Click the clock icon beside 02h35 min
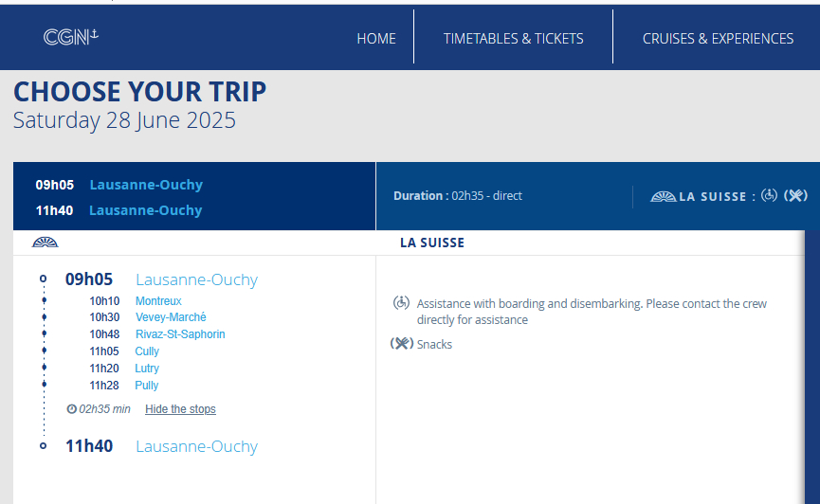This screenshot has width=820, height=504. [72, 409]
